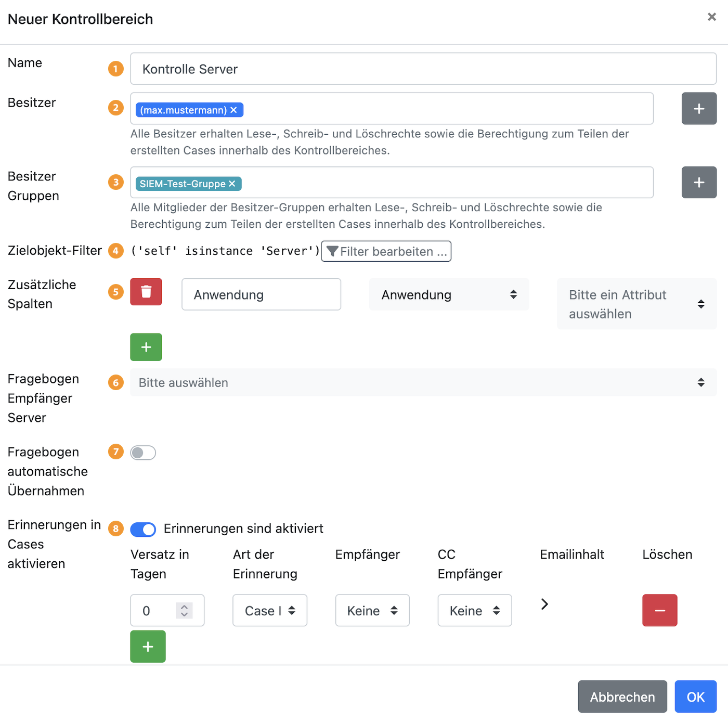
Task: Click the Abbrechen button
Action: point(622,697)
